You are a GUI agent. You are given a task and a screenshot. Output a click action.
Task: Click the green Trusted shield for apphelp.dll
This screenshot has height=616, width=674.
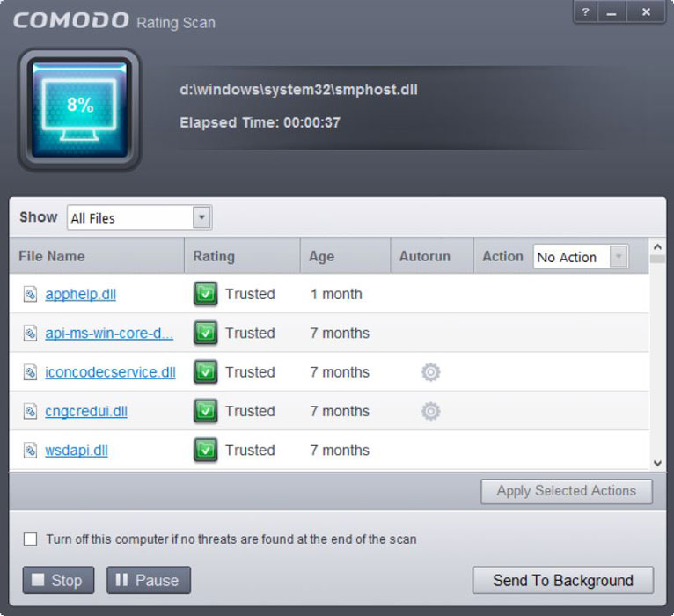click(206, 294)
